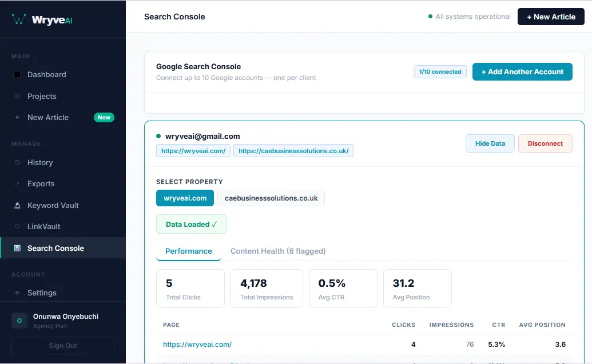The width and height of the screenshot is (592, 364).
Task: Click the red Disconnect button
Action: click(x=545, y=143)
